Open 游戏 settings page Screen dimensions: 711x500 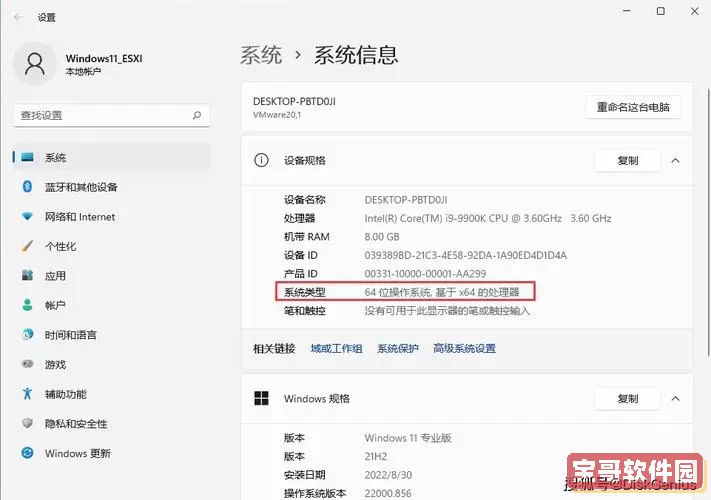coord(112,364)
